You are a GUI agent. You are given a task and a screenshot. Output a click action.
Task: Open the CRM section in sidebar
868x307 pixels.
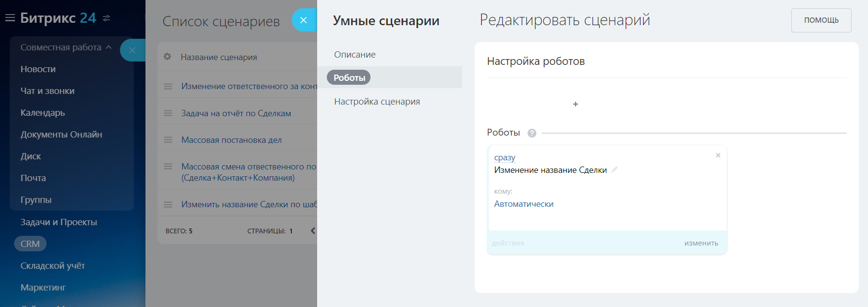tap(30, 244)
